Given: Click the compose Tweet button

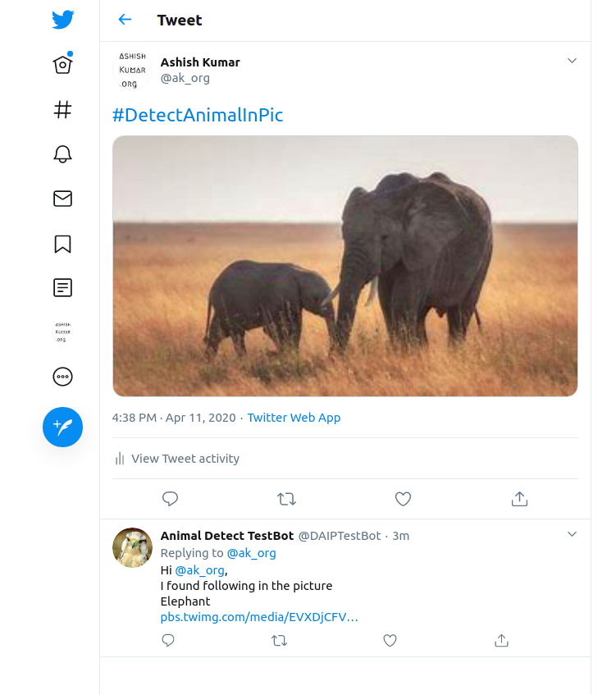Looking at the screenshot, I should pos(62,427).
